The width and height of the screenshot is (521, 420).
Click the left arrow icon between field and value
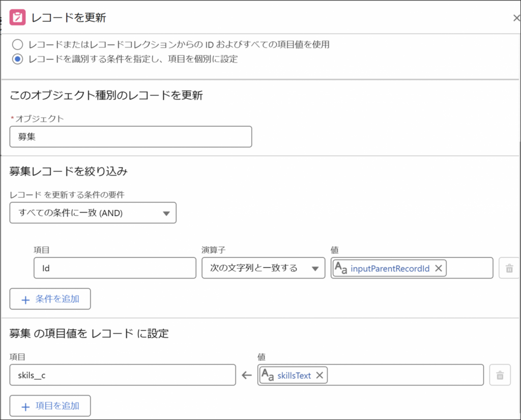247,375
